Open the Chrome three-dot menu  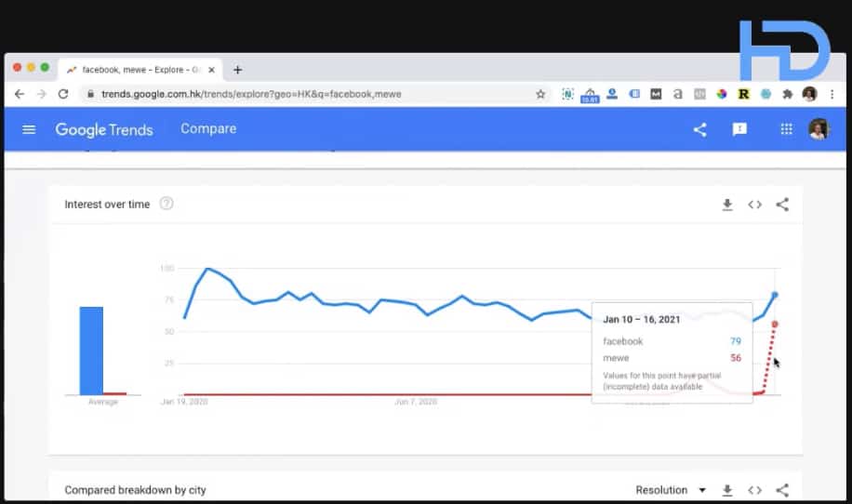831,94
